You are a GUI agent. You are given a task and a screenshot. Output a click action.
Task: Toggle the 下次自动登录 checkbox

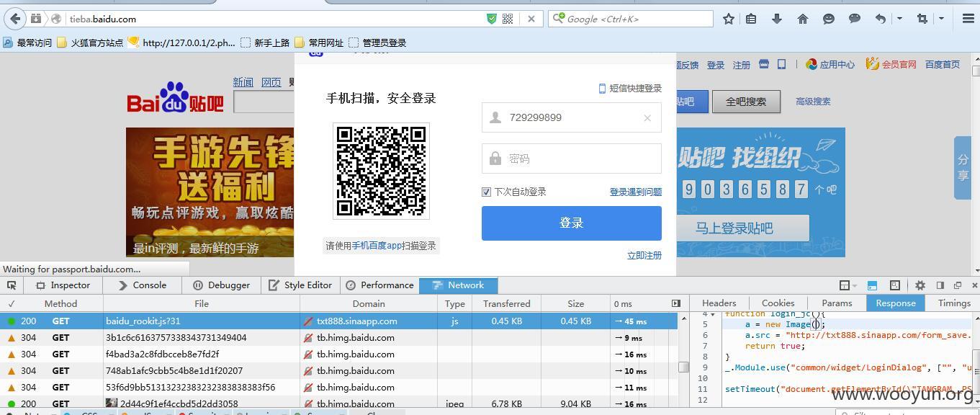[486, 192]
